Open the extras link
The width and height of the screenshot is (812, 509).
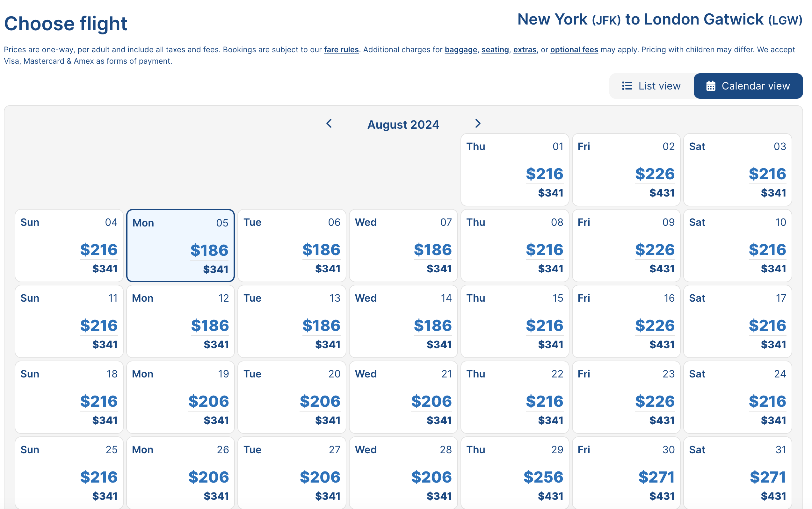[524, 50]
